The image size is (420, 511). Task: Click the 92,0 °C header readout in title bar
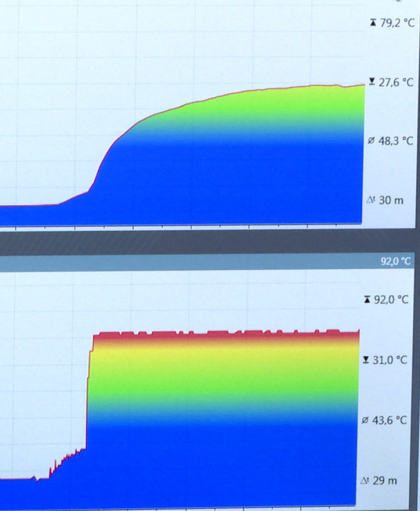pyautogui.click(x=395, y=261)
